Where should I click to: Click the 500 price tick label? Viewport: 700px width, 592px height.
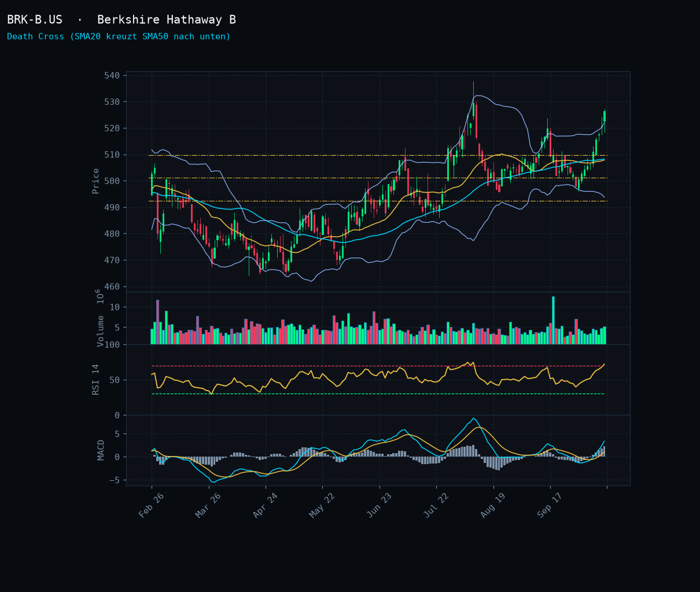pyautogui.click(x=113, y=181)
